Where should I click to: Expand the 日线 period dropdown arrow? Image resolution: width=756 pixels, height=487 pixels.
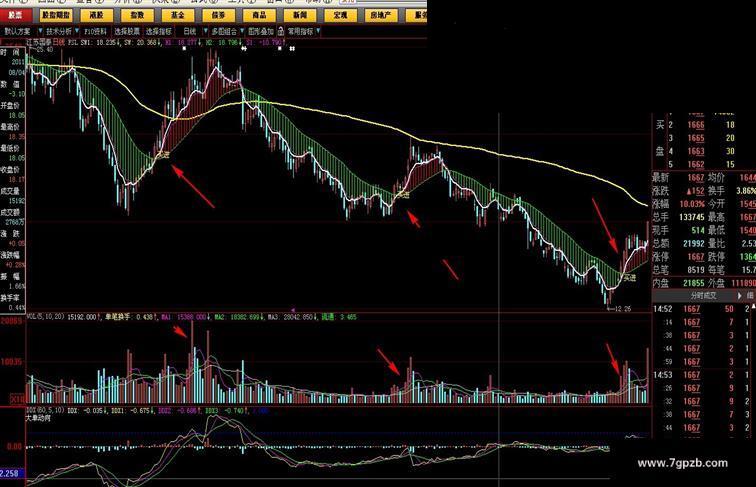pos(206,31)
